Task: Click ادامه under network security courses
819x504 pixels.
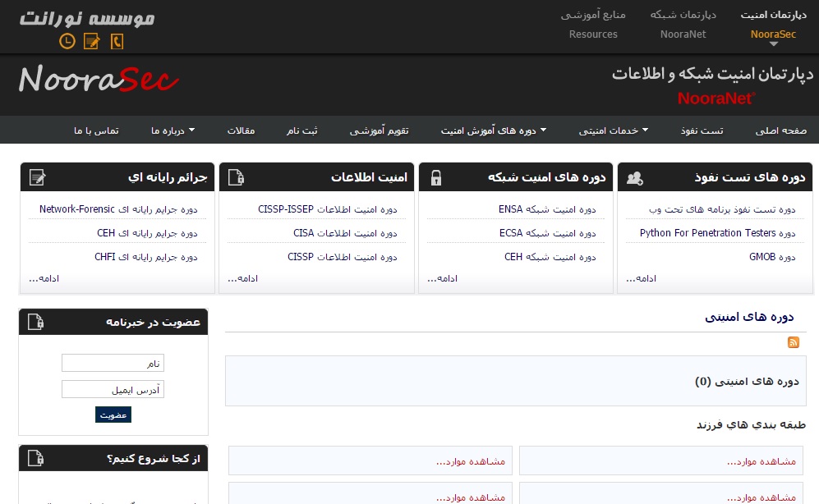Action: [x=442, y=278]
